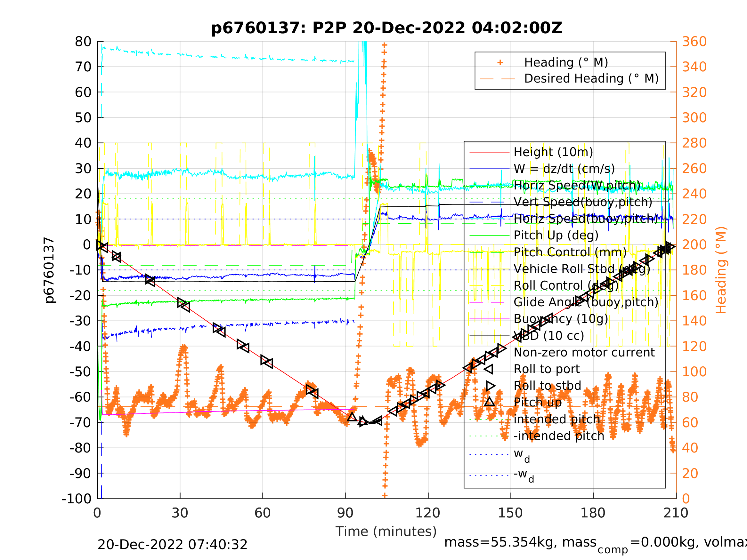
Task: Select the 'Height (10m)' legend label
Action: (553, 152)
